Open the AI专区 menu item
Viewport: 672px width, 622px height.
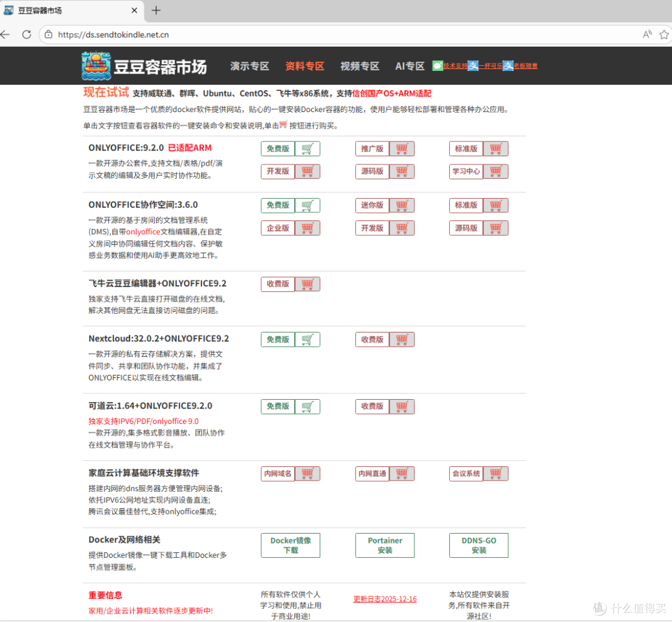pyautogui.click(x=409, y=66)
